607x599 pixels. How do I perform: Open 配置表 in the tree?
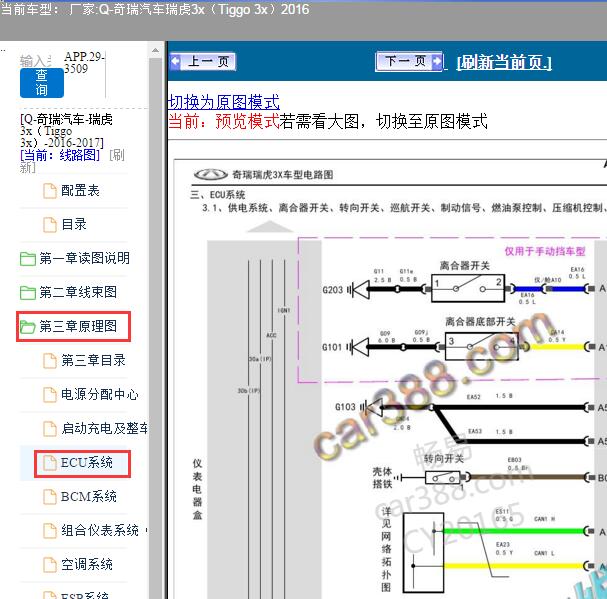(80, 191)
